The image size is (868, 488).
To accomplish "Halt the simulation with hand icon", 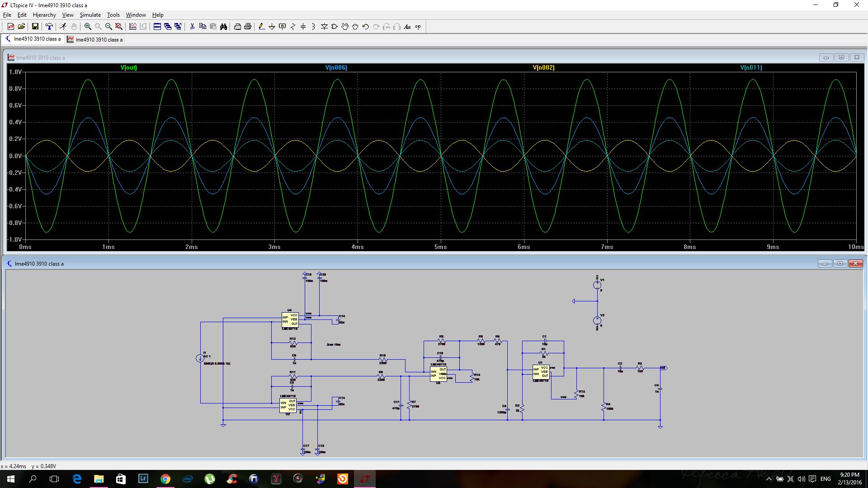I will [x=74, y=27].
